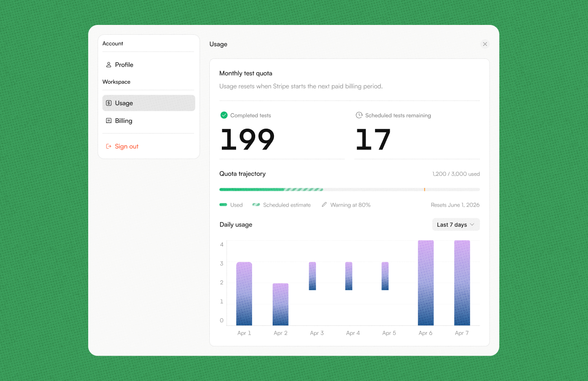Click the Stripe billing period description text

click(x=301, y=86)
